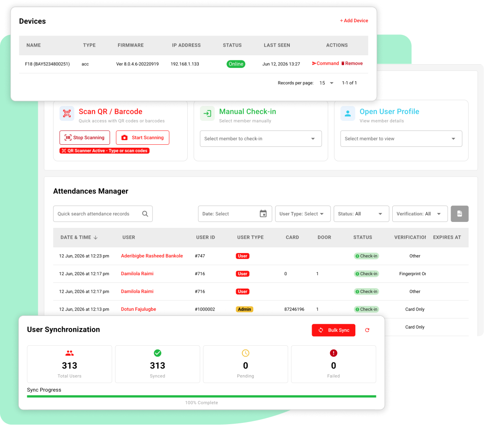Sort by Date & Time arrow icon
504x425 pixels.
click(96, 237)
